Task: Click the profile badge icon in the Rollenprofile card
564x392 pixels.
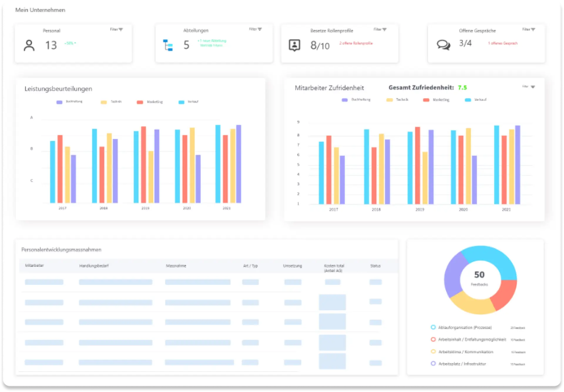Action: tap(294, 45)
